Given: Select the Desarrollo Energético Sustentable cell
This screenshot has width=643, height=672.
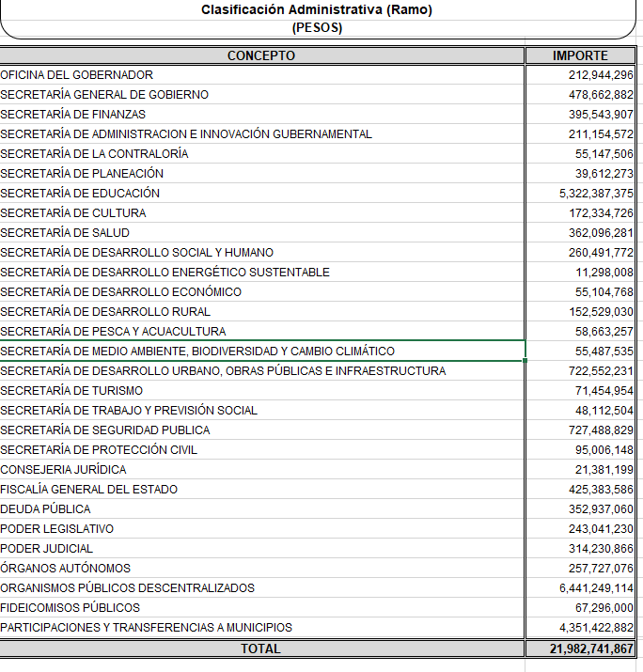Looking at the screenshot, I should click(x=262, y=273).
